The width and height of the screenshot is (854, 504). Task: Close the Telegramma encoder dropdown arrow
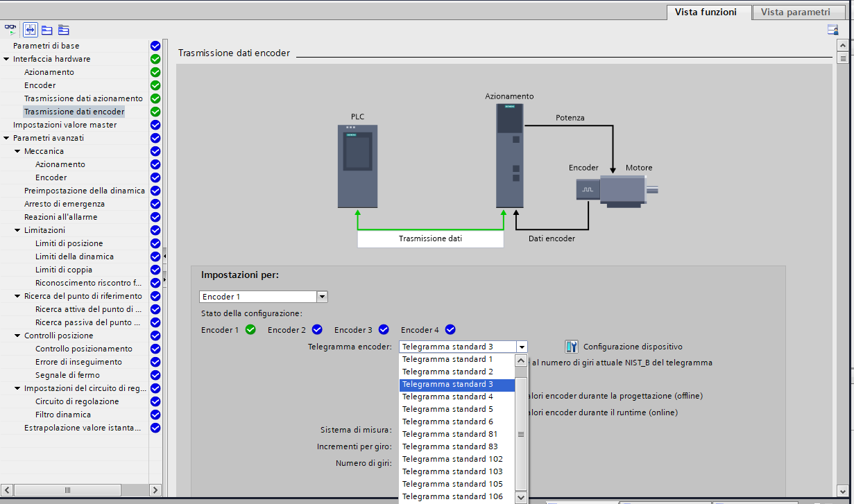(x=522, y=347)
